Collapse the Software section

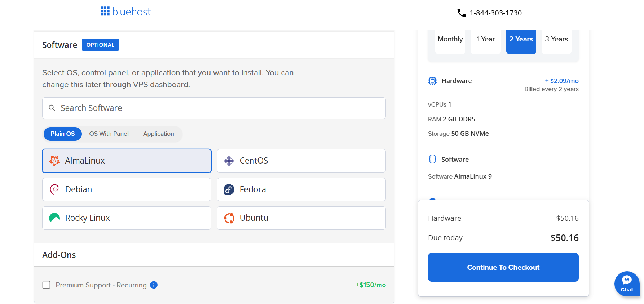[383, 45]
